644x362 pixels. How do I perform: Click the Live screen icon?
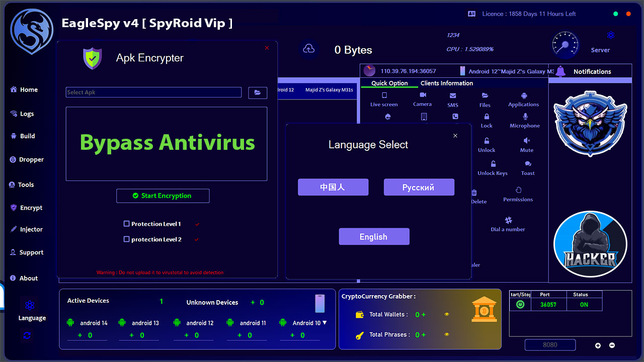click(x=384, y=96)
